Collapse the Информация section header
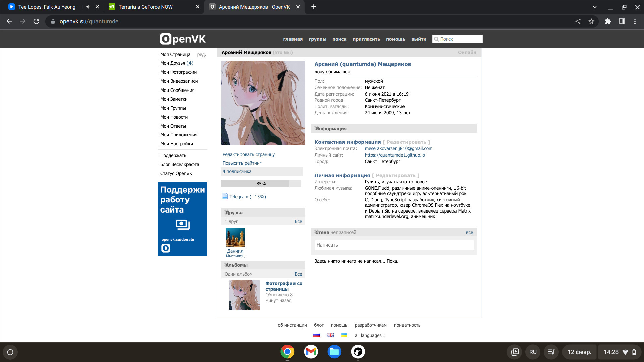644x362 pixels. 331,129
